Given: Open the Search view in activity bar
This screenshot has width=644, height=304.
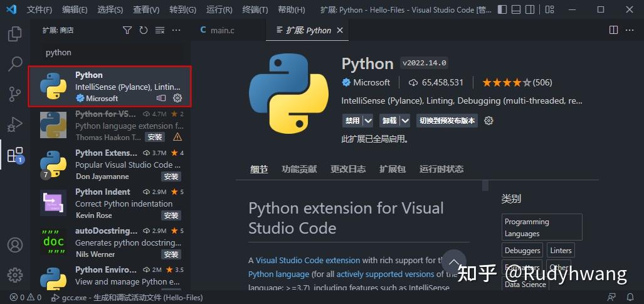Looking at the screenshot, I should tap(15, 64).
